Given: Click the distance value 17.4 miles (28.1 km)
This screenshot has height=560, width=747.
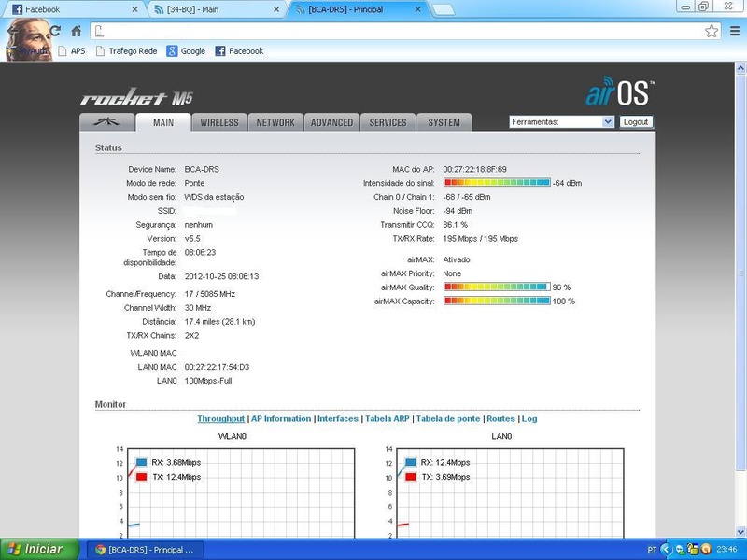Looking at the screenshot, I should 219,321.
